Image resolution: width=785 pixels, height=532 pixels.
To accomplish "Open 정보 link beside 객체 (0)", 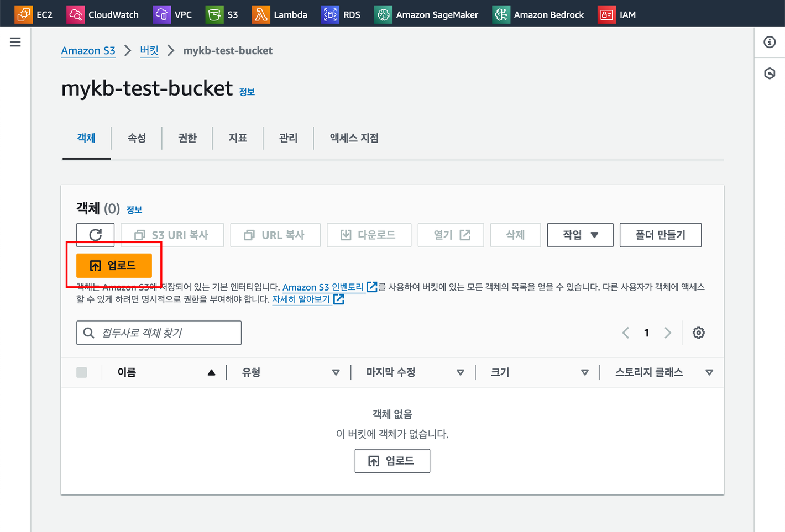I will click(x=134, y=210).
